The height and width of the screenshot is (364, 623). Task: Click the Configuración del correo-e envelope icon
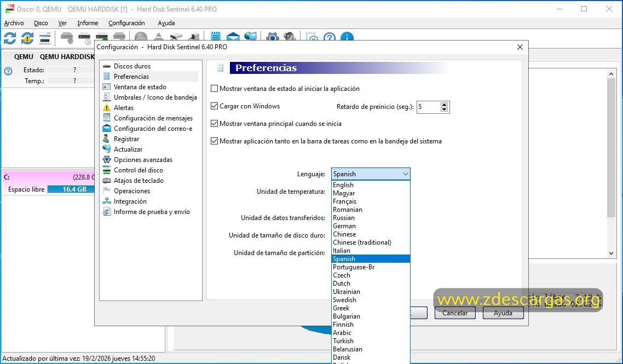(107, 128)
